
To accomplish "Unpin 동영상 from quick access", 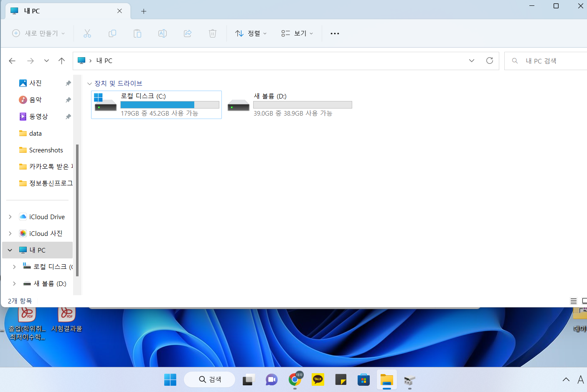I will [x=68, y=117].
